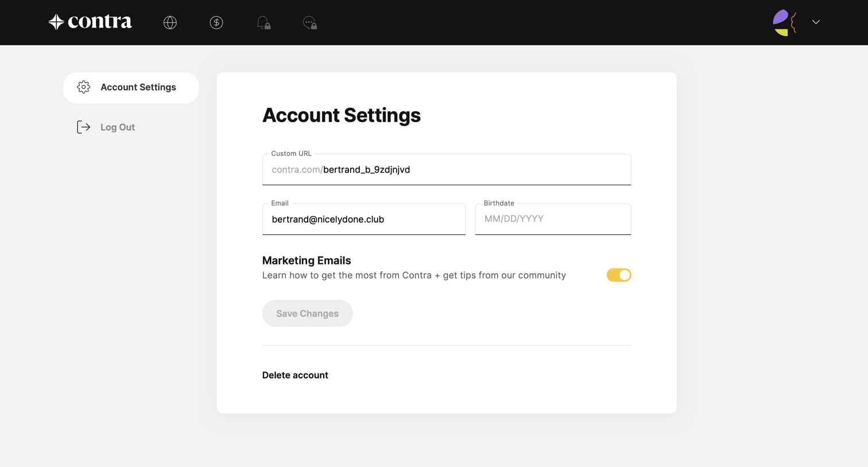Image resolution: width=868 pixels, height=467 pixels.
Task: Select the Account Settings sidebar item
Action: tap(131, 88)
